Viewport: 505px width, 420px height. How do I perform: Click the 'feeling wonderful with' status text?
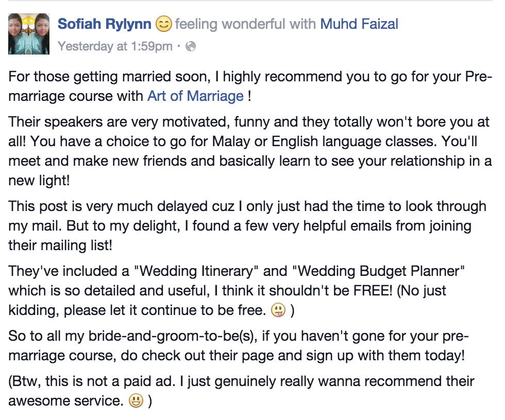pos(246,24)
